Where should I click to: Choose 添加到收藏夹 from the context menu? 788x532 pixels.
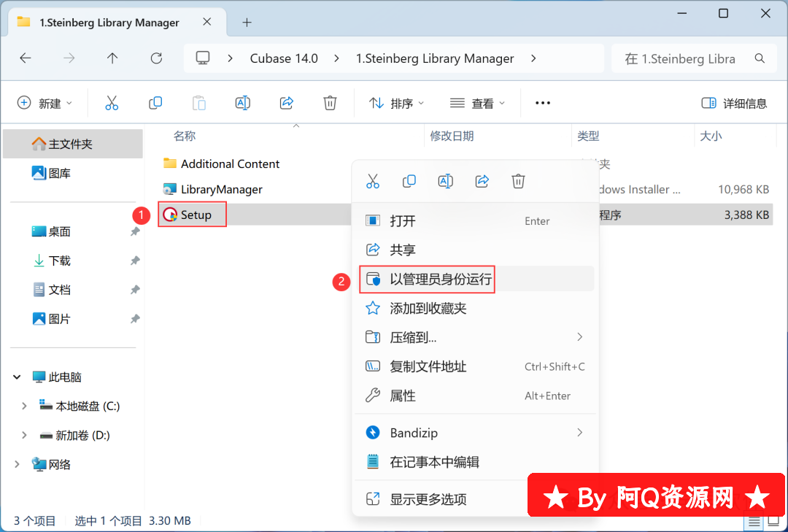point(476,308)
